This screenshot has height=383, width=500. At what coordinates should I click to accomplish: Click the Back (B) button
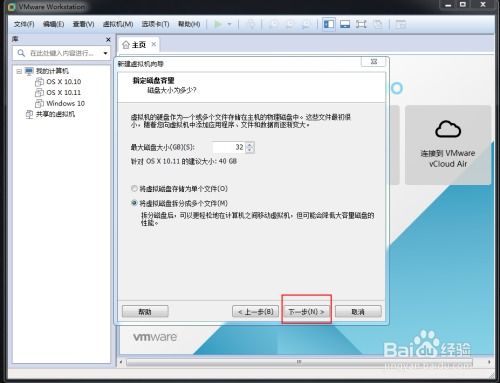click(255, 312)
